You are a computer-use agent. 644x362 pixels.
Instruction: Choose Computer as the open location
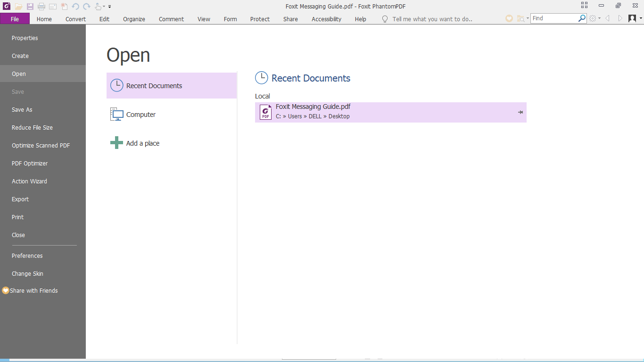pos(172,115)
